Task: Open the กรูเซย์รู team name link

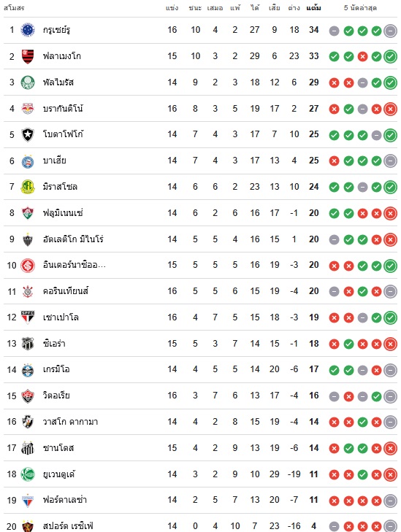Action: 56,30
